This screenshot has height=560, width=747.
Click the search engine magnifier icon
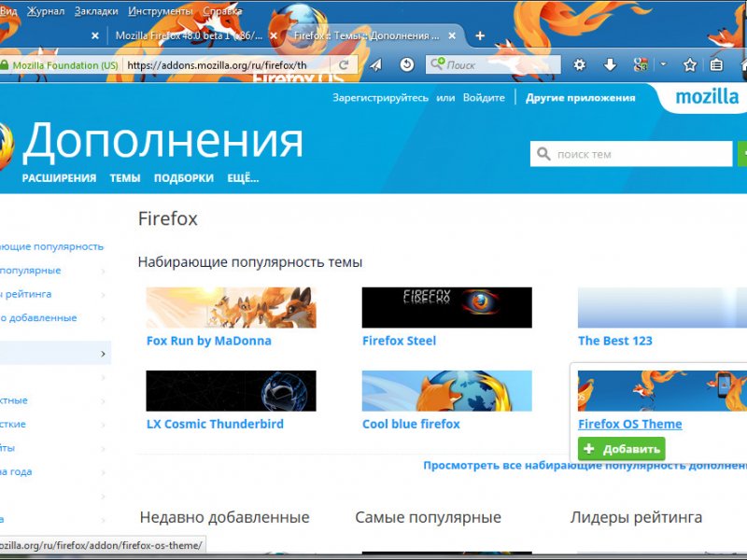coord(437,63)
